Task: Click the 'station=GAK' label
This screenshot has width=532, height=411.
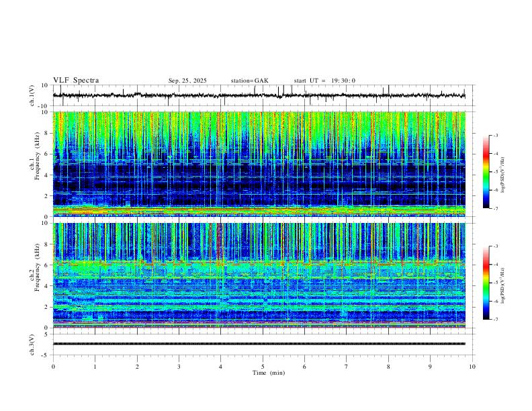Action: coord(249,81)
